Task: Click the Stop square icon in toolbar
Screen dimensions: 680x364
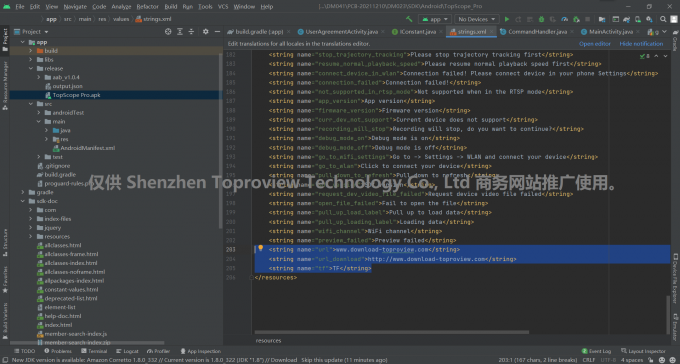Action: pos(587,19)
